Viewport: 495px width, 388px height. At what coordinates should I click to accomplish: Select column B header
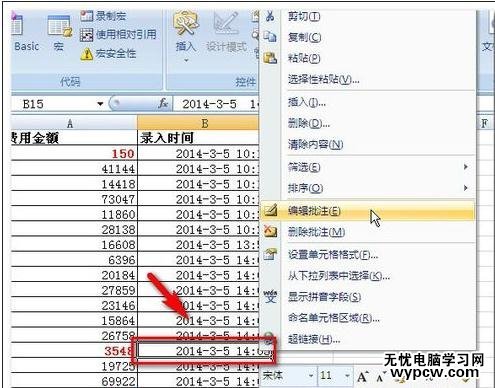coord(198,123)
